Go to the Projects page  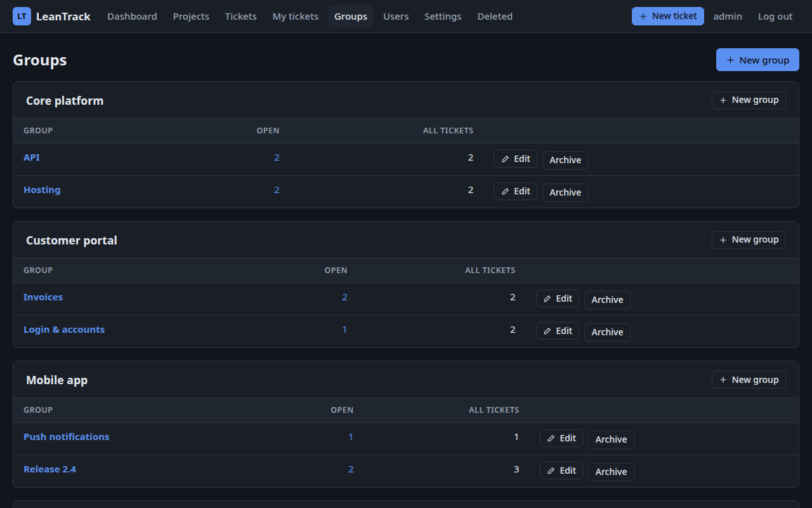tap(191, 17)
